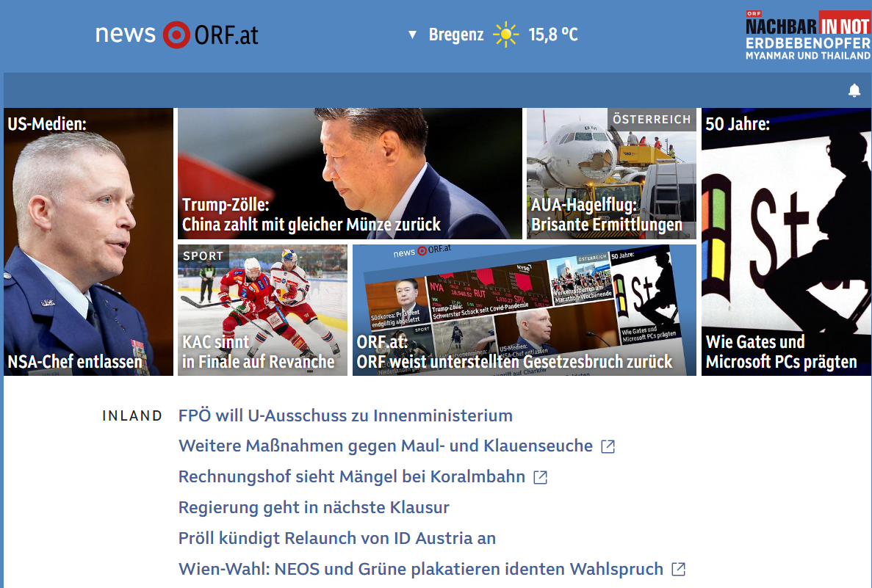Open Wien-Wahl NEOS und Grüne headline
The image size is (872, 588).
coord(421,569)
